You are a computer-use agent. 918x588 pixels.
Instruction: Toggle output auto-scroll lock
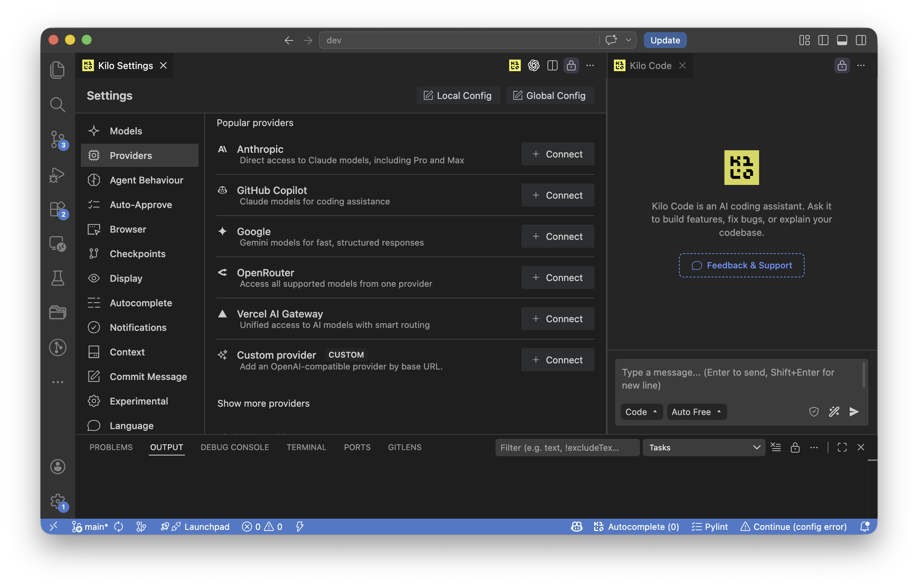coord(795,448)
